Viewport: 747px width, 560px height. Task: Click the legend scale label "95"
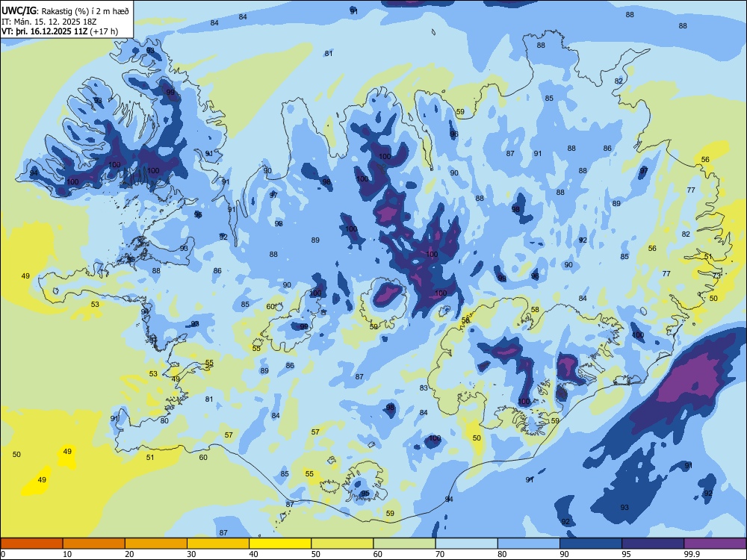click(x=627, y=554)
